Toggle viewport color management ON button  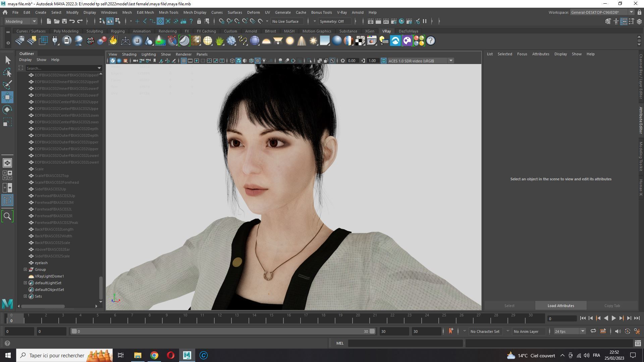pos(383,61)
